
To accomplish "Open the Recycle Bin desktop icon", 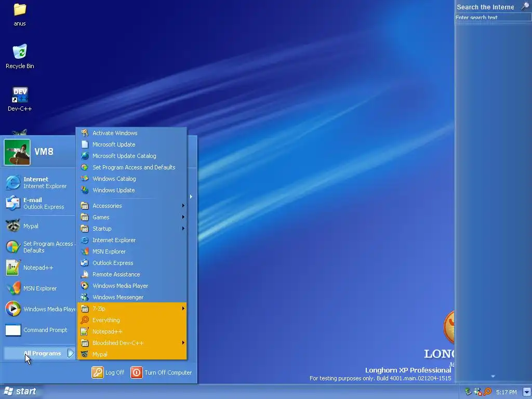I will (20, 56).
